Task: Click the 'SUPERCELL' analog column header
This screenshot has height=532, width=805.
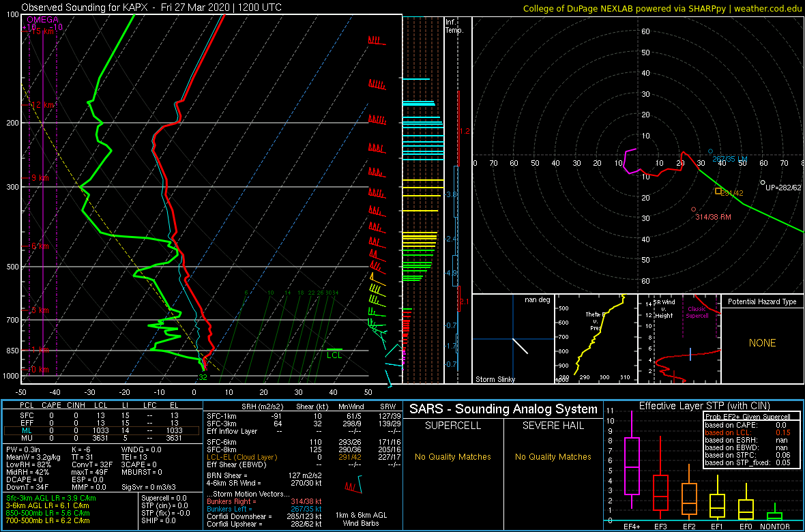Action: pyautogui.click(x=452, y=426)
